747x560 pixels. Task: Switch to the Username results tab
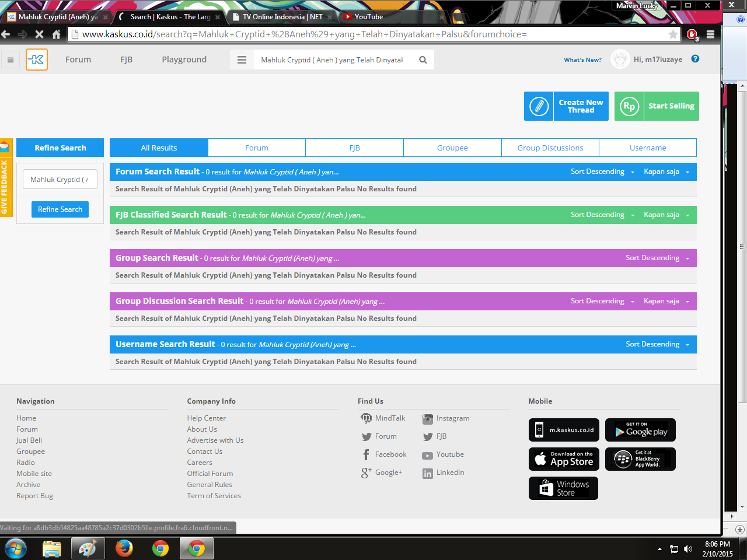click(x=648, y=148)
